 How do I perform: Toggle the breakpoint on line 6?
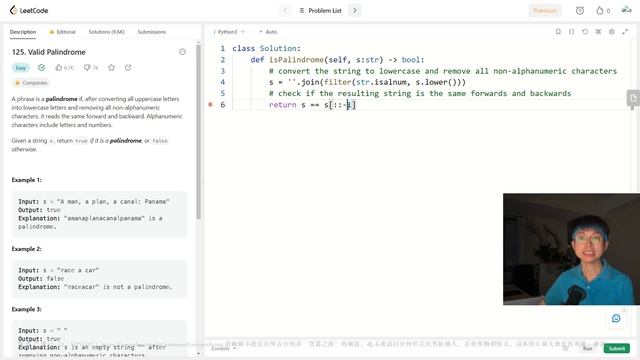[210, 104]
